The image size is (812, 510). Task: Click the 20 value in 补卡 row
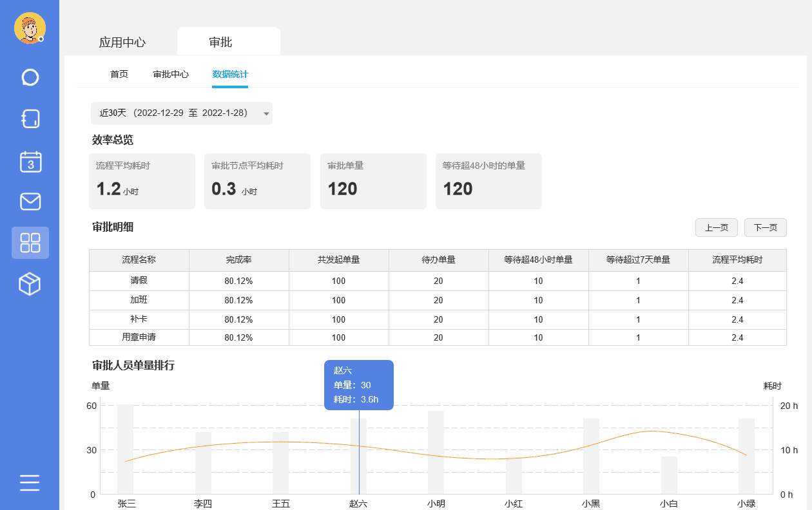coord(438,320)
